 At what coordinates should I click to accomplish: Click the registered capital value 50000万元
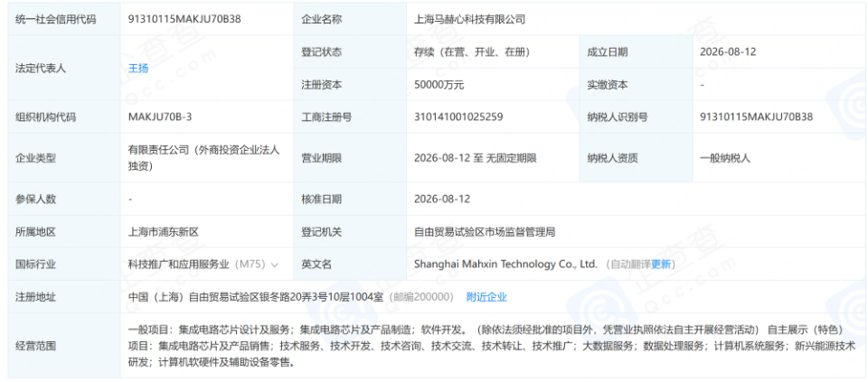coord(439,85)
